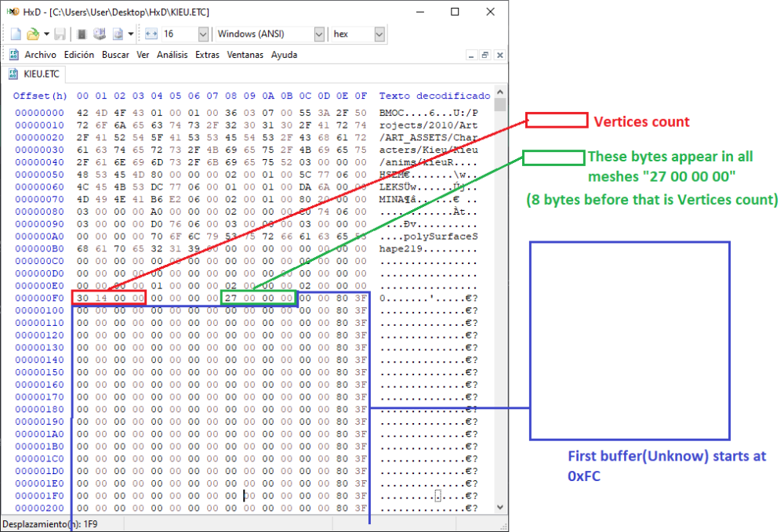The width and height of the screenshot is (784, 532).
Task: Change bytes per row from 16
Action: 202,34
